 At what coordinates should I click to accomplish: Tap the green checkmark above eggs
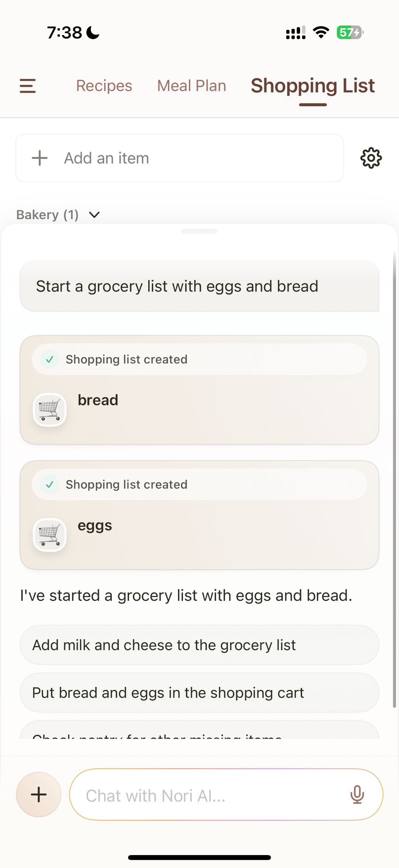coord(50,484)
